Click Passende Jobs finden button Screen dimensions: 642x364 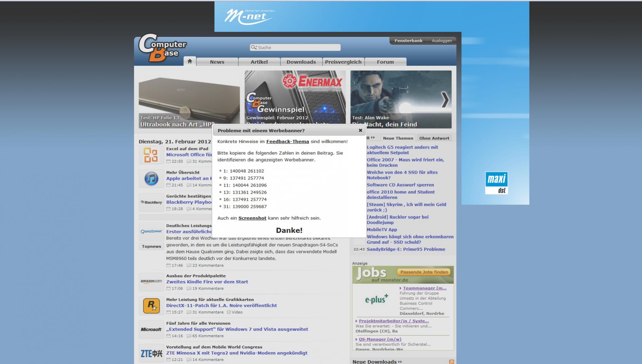pos(424,272)
